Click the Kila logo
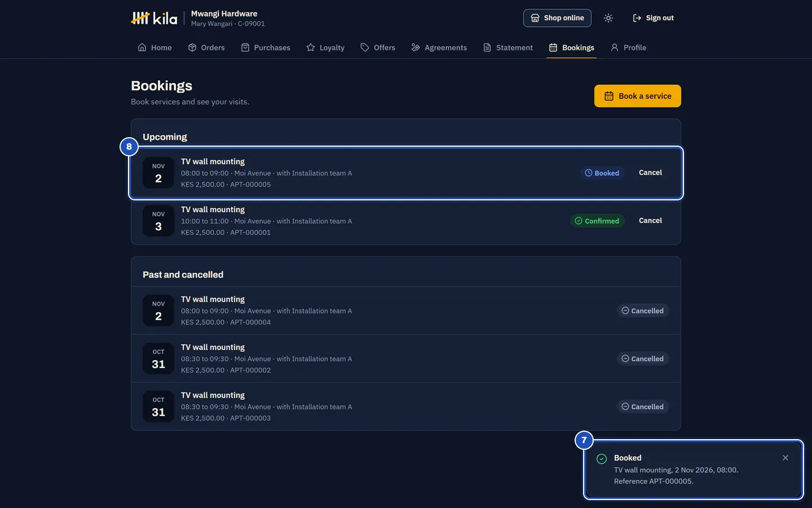This screenshot has height=508, width=812. coord(154,18)
